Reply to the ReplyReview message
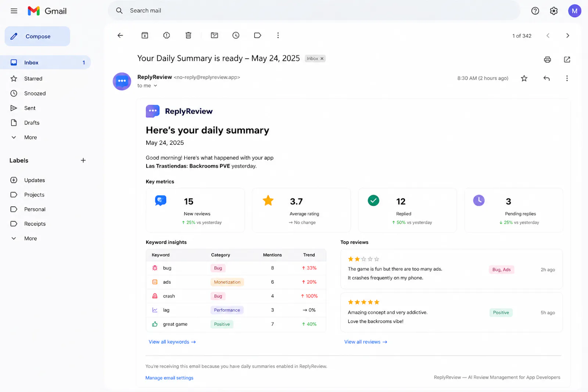The height and width of the screenshot is (392, 588). (x=546, y=78)
